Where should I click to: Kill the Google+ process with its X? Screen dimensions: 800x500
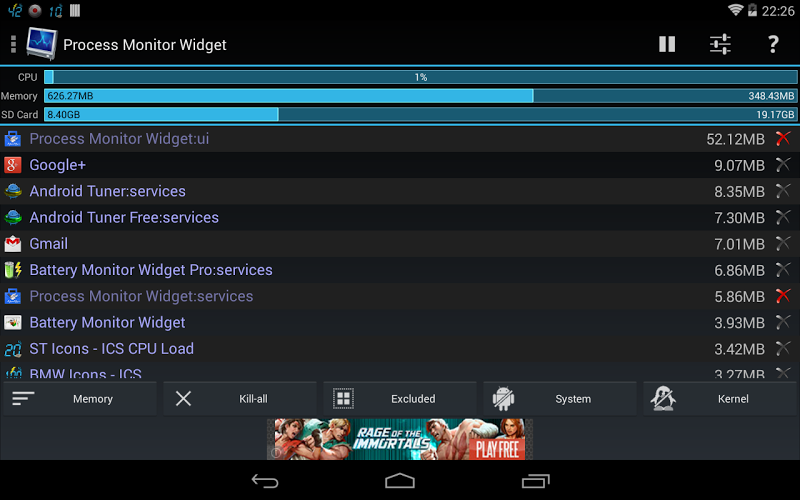click(783, 165)
